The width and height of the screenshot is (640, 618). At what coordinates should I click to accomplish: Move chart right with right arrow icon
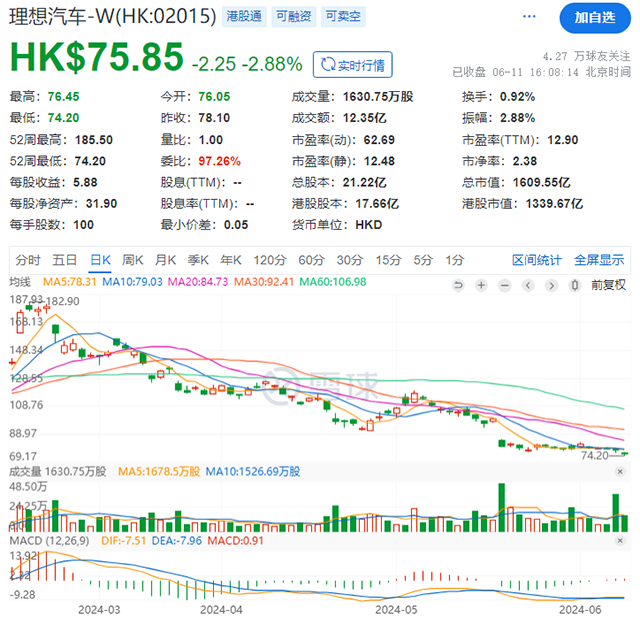click(x=551, y=285)
